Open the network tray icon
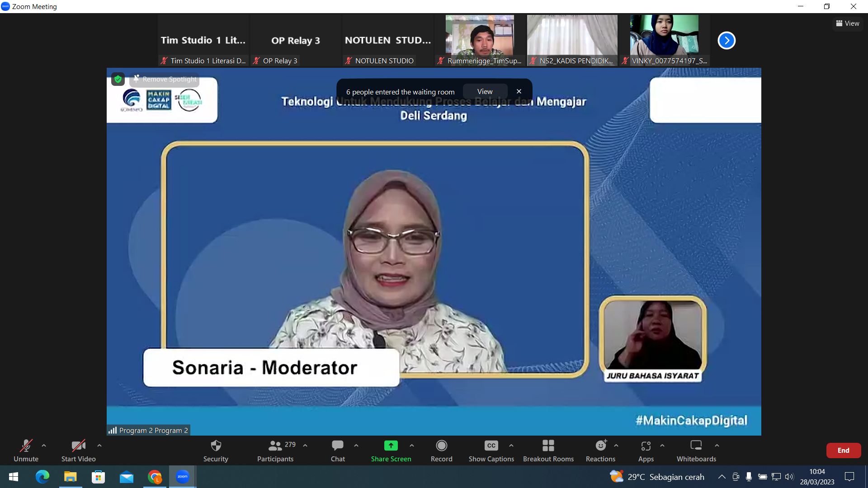This screenshot has width=868, height=488. click(x=776, y=477)
